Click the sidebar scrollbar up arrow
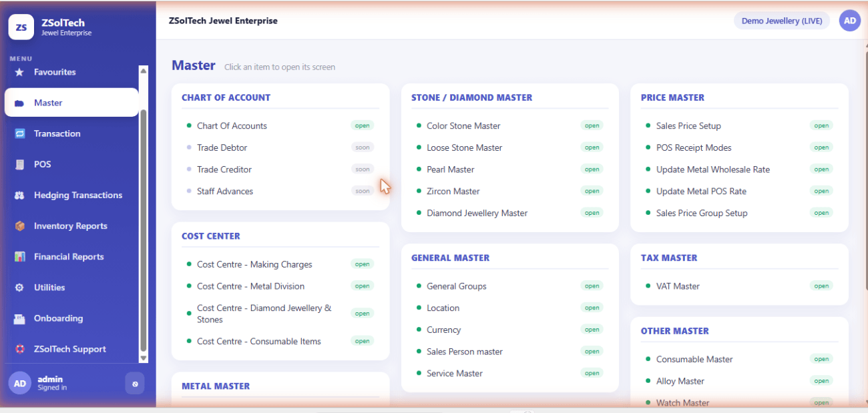This screenshot has height=413, width=868. click(143, 70)
